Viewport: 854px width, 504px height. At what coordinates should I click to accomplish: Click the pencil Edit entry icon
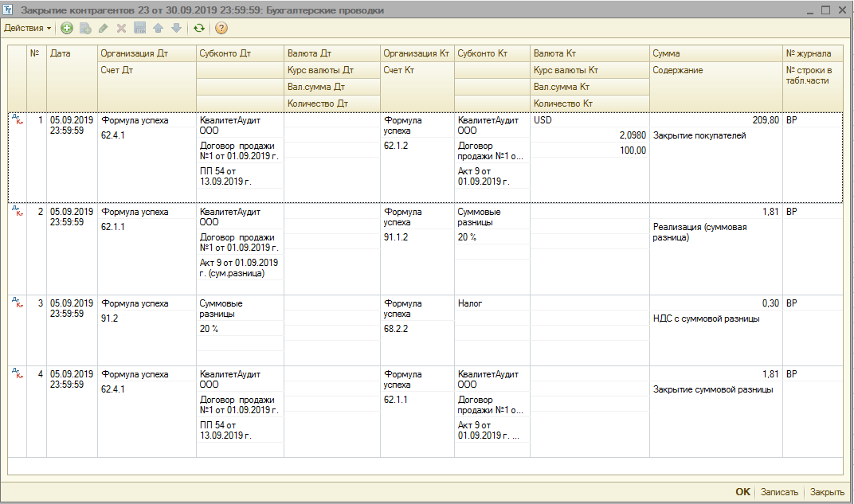(103, 28)
